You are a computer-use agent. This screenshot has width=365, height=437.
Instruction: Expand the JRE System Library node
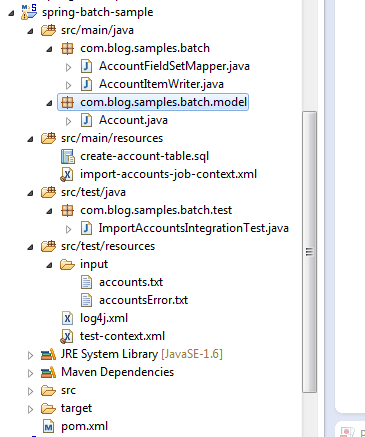30,355
